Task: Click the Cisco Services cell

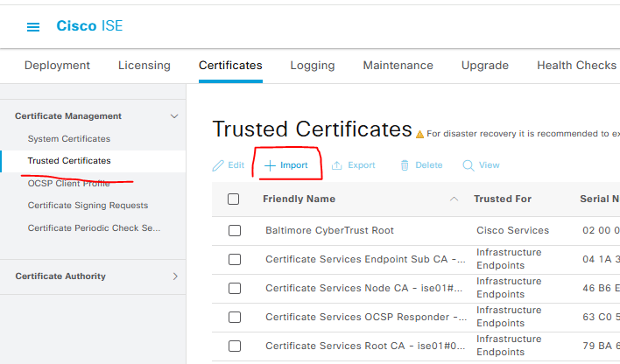Action: pyautogui.click(x=513, y=230)
